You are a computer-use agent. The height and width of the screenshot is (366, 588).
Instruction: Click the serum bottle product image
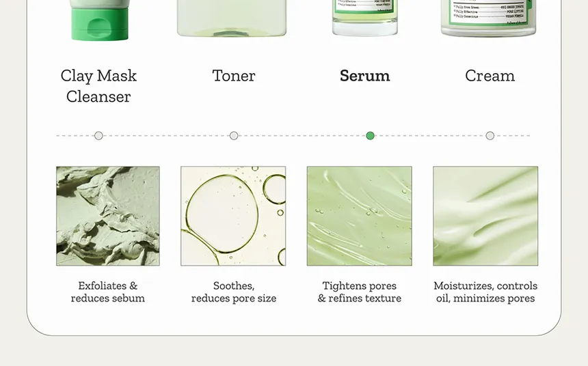(x=365, y=18)
